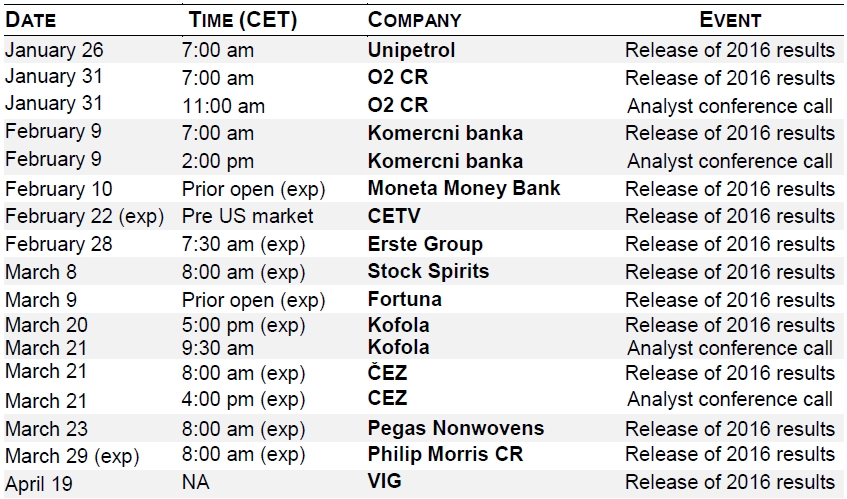Click the 11:00 am time for O2 CR
Screen dimensions: 847x499
point(223,106)
